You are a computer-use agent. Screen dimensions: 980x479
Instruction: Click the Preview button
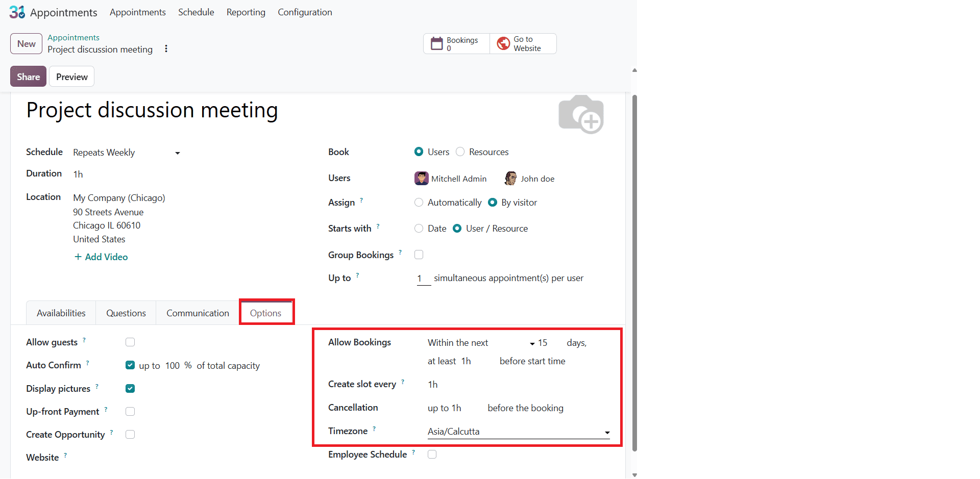(72, 77)
